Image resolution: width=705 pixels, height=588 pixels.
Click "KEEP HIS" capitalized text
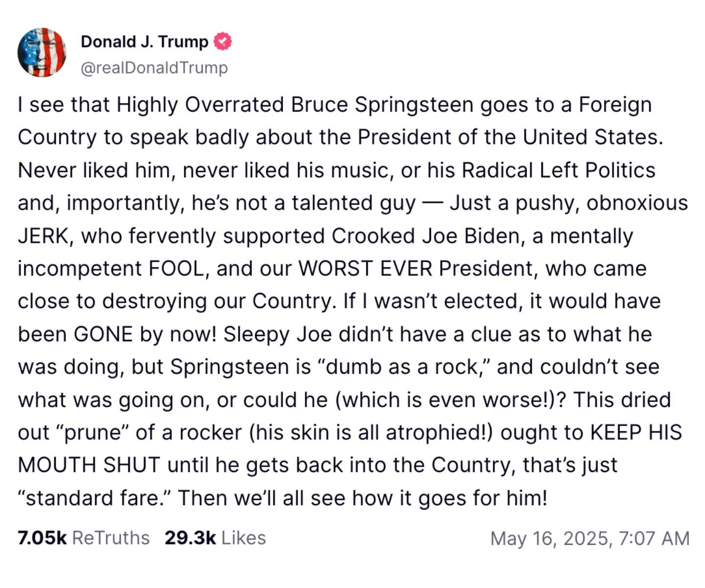[636, 433]
